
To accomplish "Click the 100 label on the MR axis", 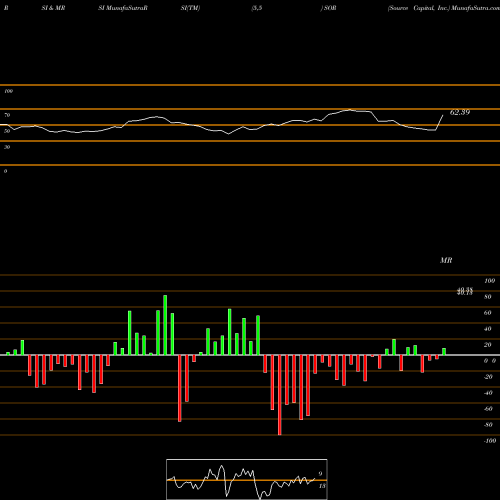I will [490, 281].
